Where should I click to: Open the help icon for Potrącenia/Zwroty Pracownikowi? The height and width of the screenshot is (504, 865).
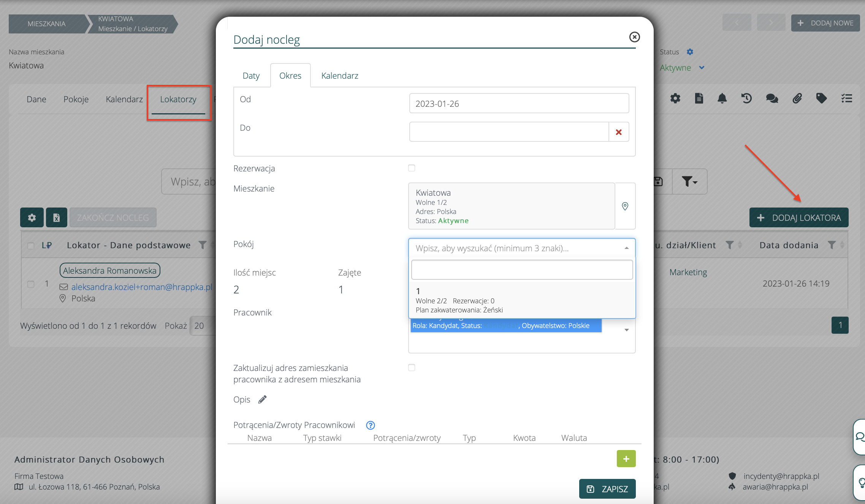click(x=370, y=425)
